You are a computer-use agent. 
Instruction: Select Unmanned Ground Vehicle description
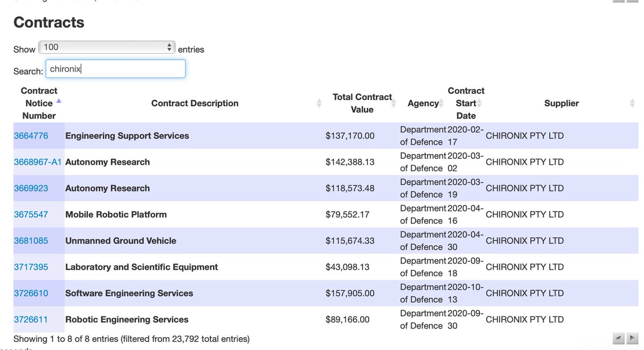[x=121, y=241]
